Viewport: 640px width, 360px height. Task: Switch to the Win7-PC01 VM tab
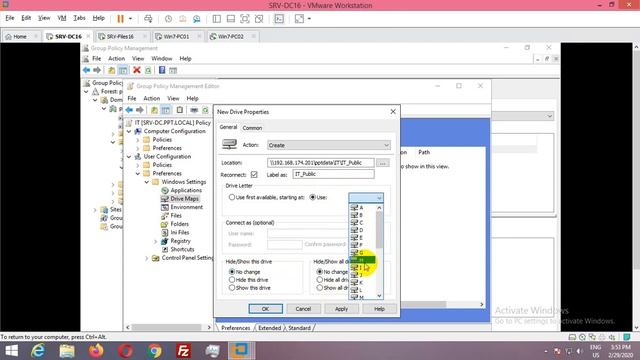click(x=177, y=36)
